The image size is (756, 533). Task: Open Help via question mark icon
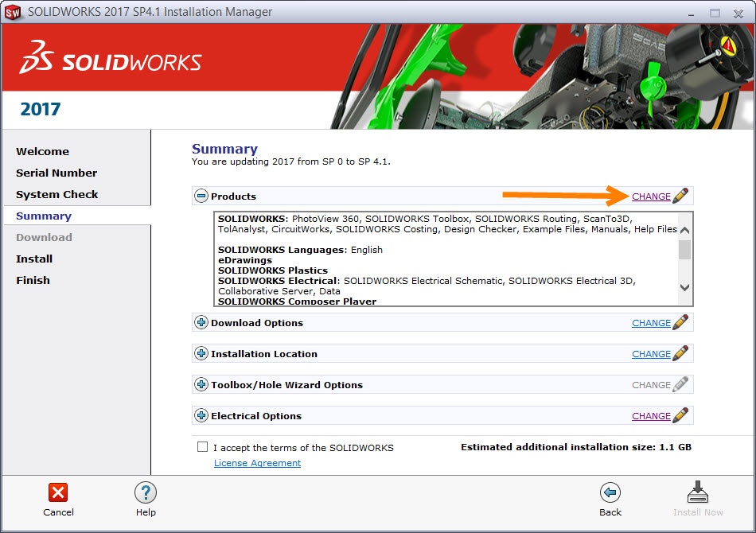[x=145, y=492]
